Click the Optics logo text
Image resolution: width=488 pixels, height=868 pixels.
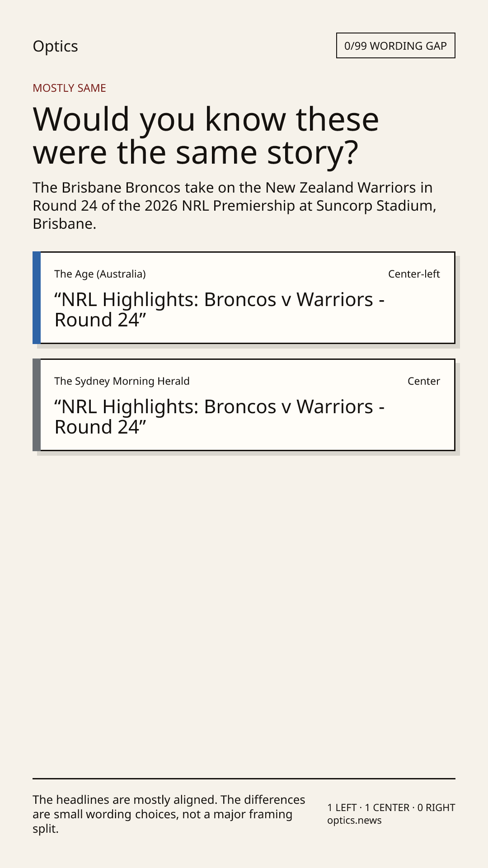click(x=55, y=46)
